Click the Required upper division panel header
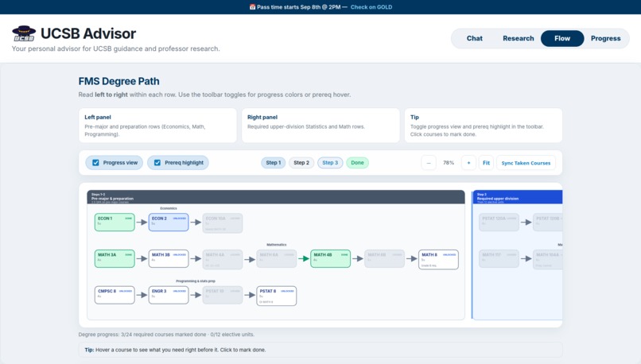This screenshot has height=364, width=641. click(x=518, y=197)
